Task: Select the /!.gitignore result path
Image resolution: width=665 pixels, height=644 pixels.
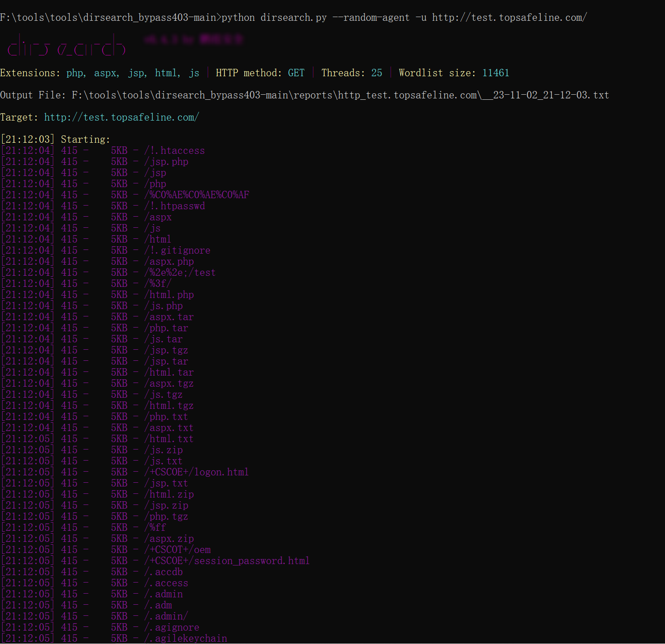Action: tap(177, 250)
